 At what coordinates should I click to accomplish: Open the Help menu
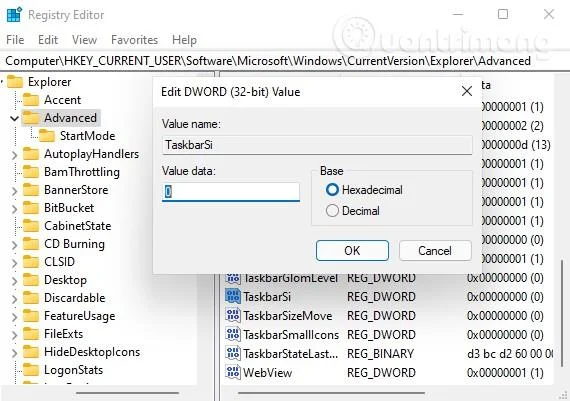click(x=184, y=39)
